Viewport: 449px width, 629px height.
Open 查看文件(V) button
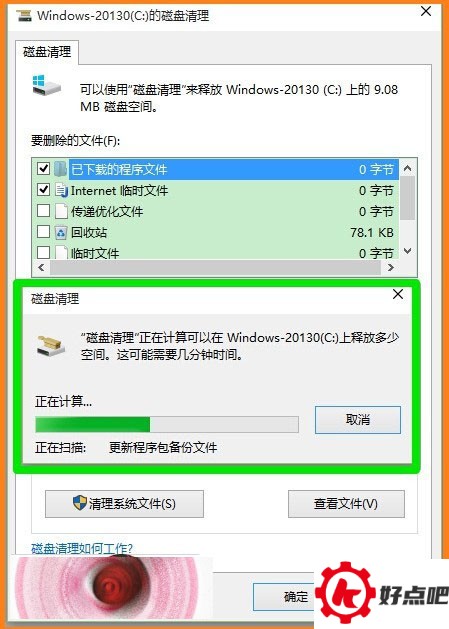pyautogui.click(x=346, y=504)
